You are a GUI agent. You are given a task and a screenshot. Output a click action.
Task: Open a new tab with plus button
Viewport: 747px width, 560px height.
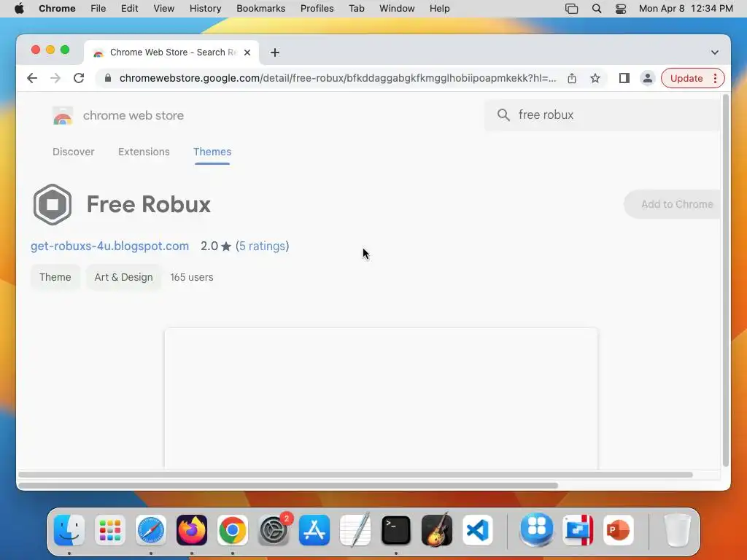[x=275, y=52]
